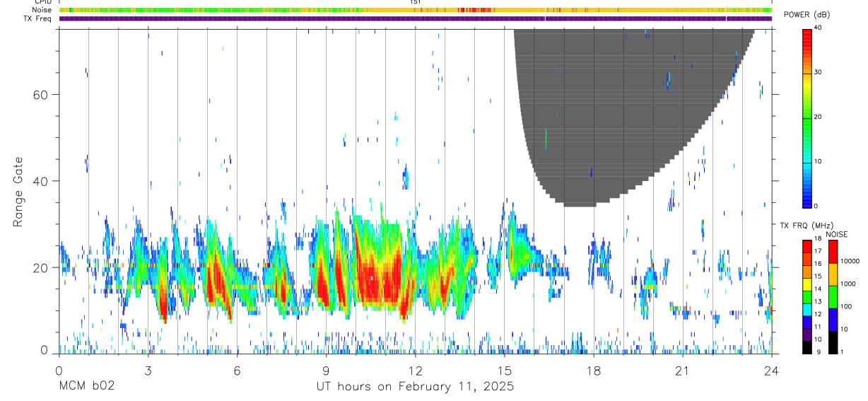Click the "151" CPID value at top
The height and width of the screenshot is (401, 868).
click(x=416, y=3)
